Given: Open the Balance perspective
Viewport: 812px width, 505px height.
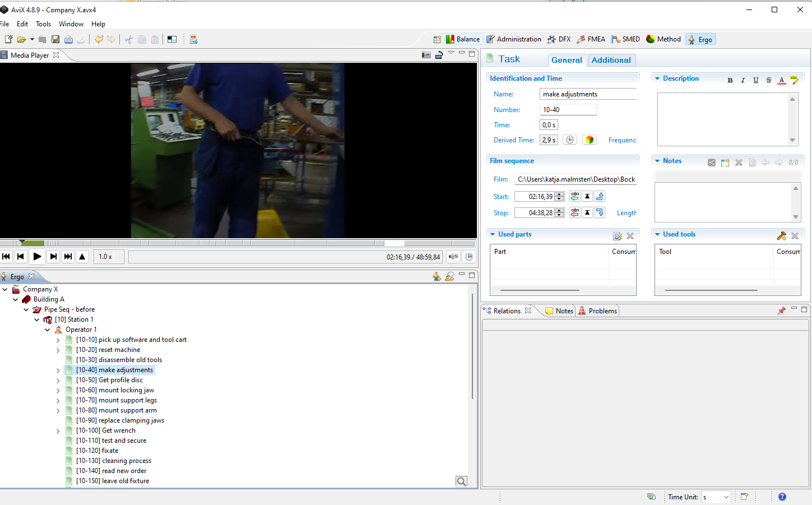Looking at the screenshot, I should point(463,39).
